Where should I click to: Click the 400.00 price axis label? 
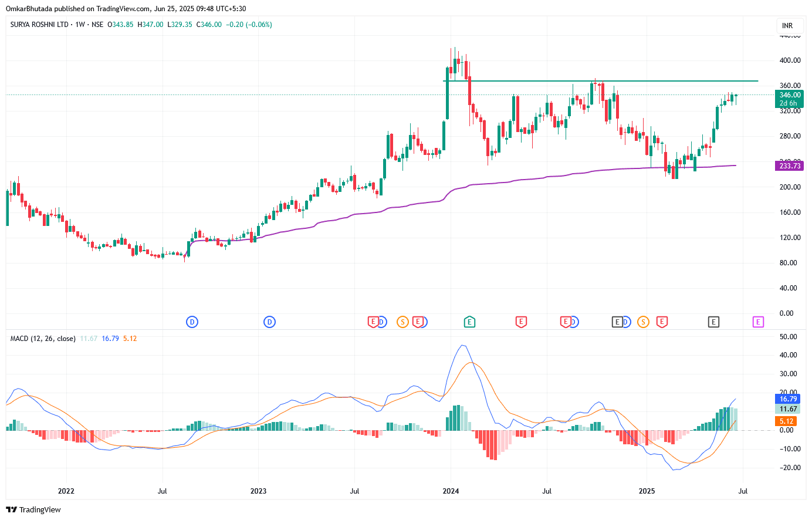(x=790, y=60)
